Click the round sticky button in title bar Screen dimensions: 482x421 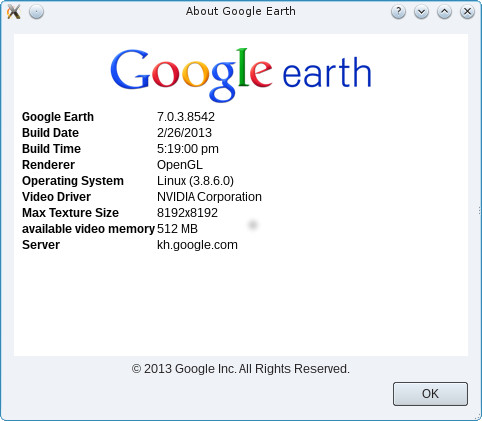tap(36, 12)
